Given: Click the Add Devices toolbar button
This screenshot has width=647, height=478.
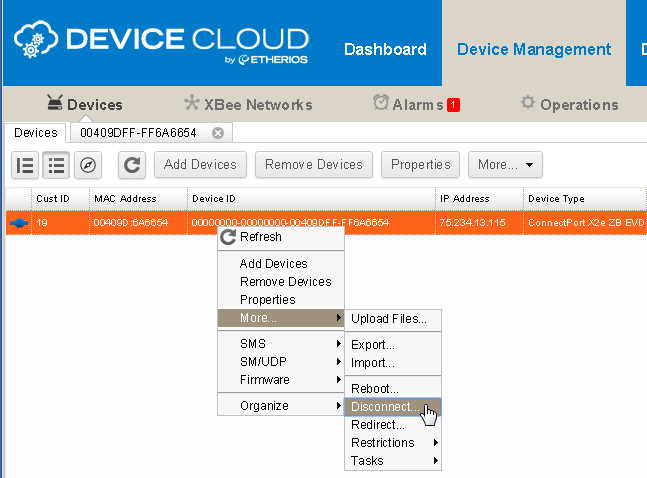Looking at the screenshot, I should tap(200, 165).
